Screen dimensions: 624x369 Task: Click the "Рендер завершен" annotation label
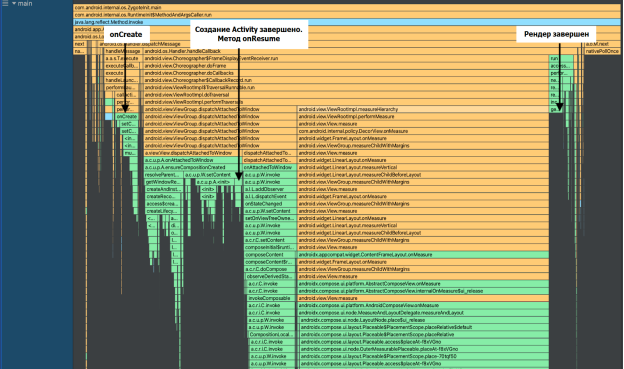point(556,34)
